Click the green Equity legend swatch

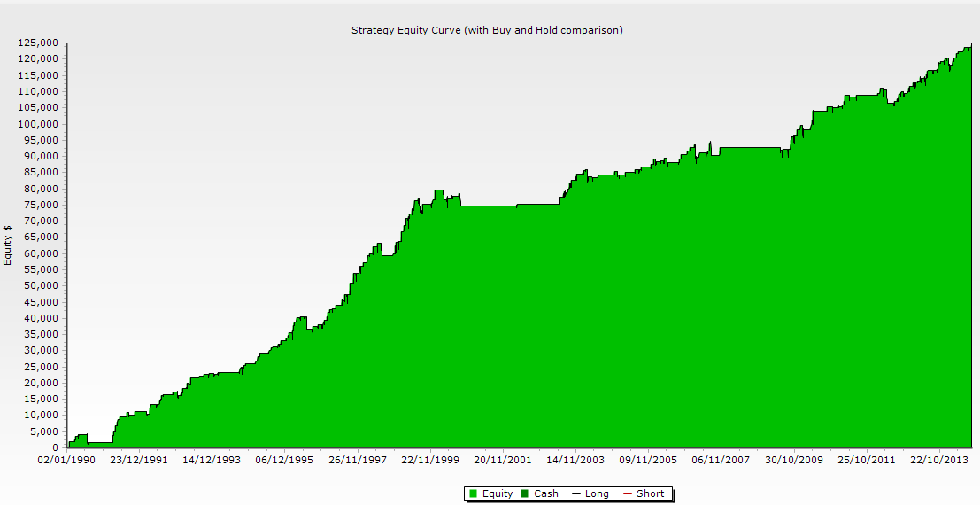pos(473,493)
